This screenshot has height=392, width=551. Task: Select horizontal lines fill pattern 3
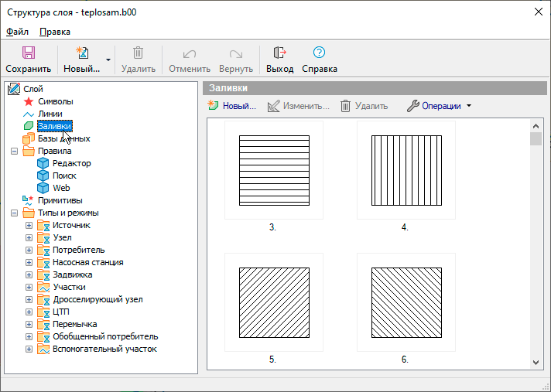[274, 170]
